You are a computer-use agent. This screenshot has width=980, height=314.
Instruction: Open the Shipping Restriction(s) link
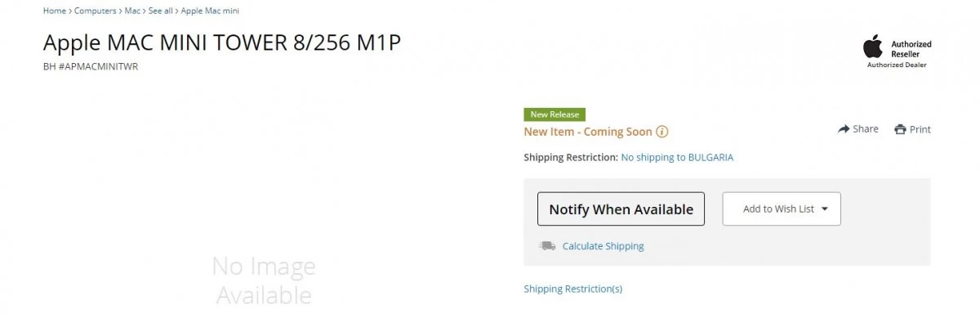coord(572,289)
